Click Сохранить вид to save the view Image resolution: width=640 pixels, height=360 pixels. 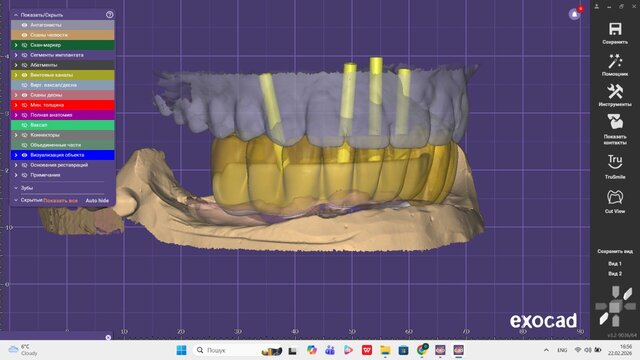[x=615, y=251]
